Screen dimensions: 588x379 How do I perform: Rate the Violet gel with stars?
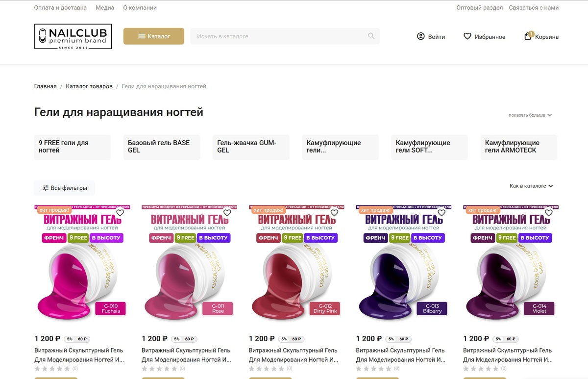coord(481,369)
